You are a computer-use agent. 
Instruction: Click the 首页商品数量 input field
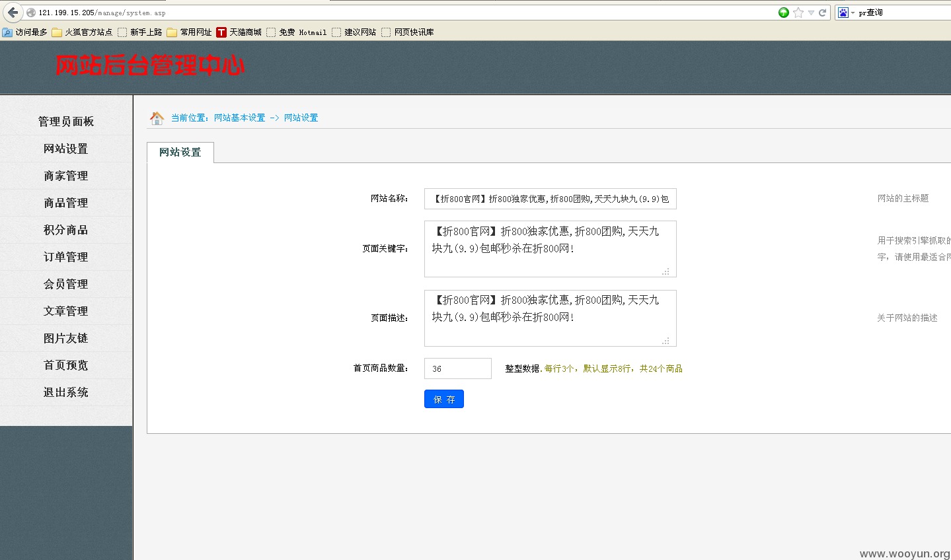(458, 368)
